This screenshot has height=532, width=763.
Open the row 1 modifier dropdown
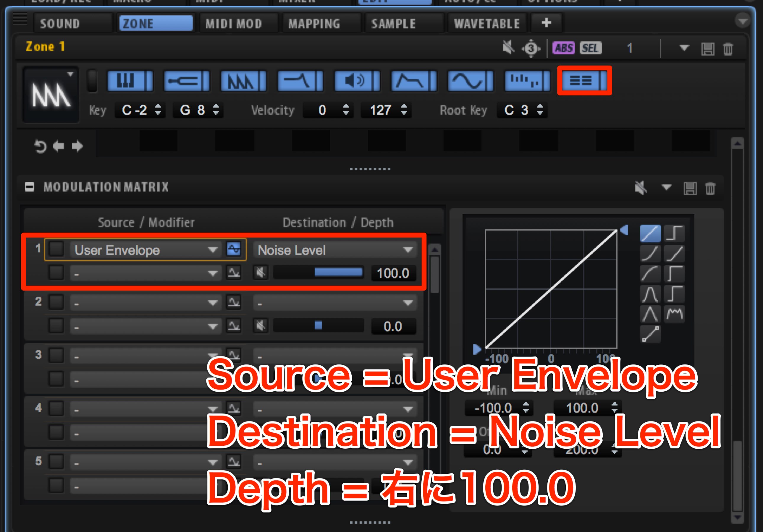145,273
